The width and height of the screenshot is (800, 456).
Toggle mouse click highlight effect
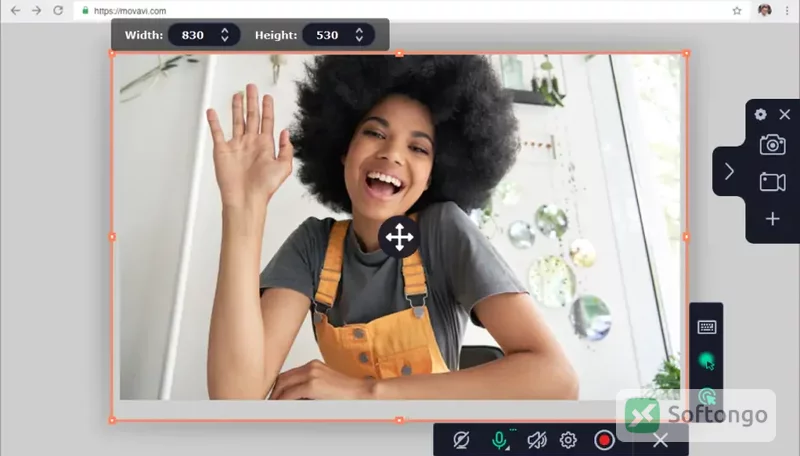[707, 396]
